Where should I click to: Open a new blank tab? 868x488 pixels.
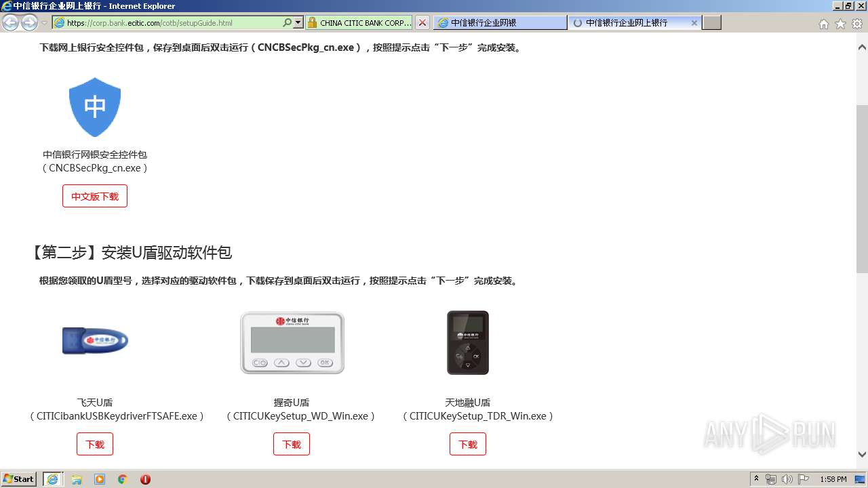(x=711, y=22)
